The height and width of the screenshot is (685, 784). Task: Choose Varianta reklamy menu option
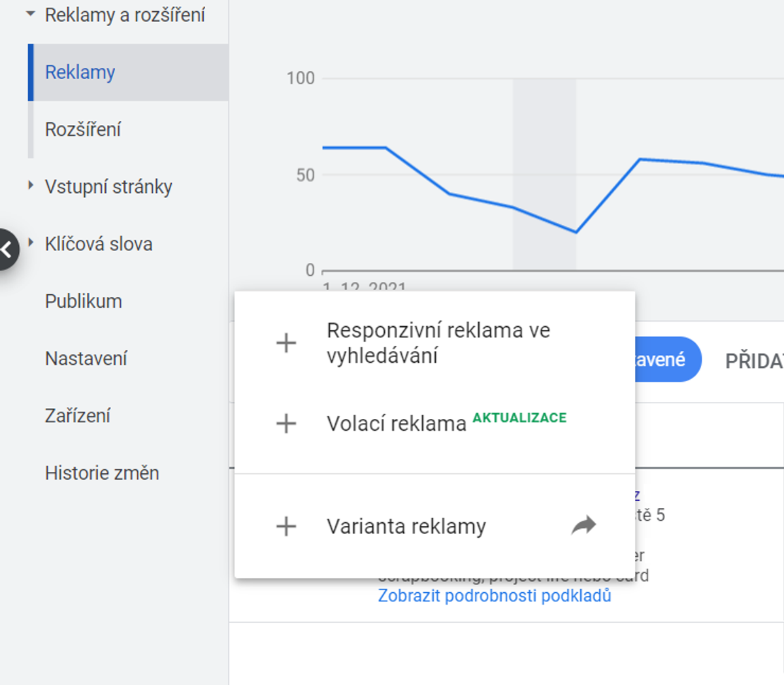tap(434, 526)
